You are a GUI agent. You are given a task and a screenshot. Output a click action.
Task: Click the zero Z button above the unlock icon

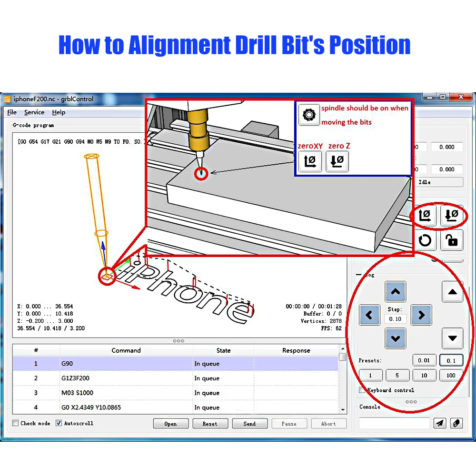[x=451, y=215]
